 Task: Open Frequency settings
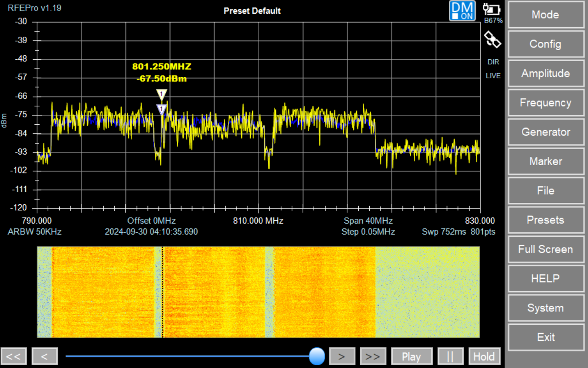click(546, 103)
